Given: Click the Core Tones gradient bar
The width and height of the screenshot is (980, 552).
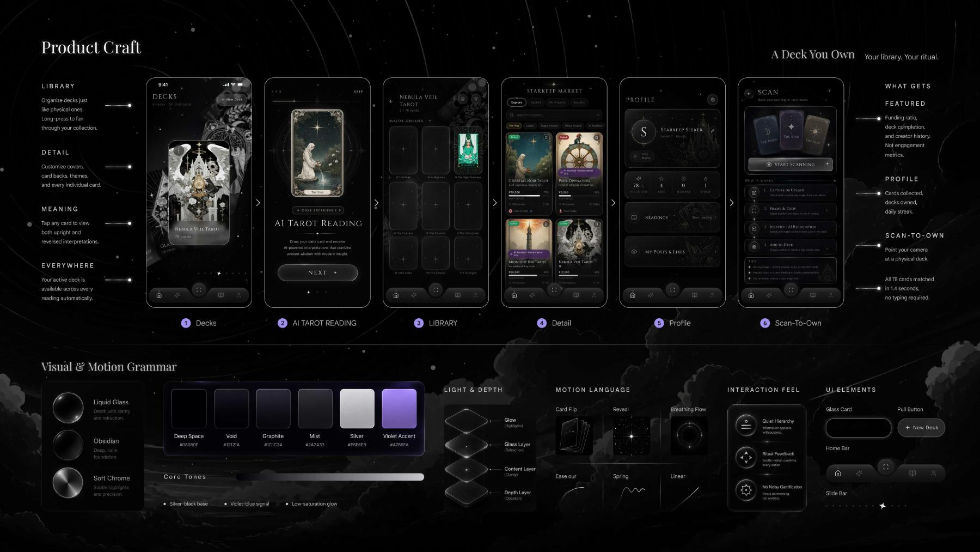Looking at the screenshot, I should pos(330,477).
